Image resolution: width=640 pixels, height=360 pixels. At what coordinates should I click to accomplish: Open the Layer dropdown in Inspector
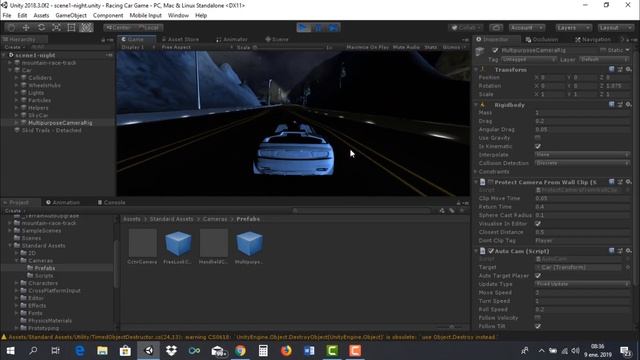[604, 60]
